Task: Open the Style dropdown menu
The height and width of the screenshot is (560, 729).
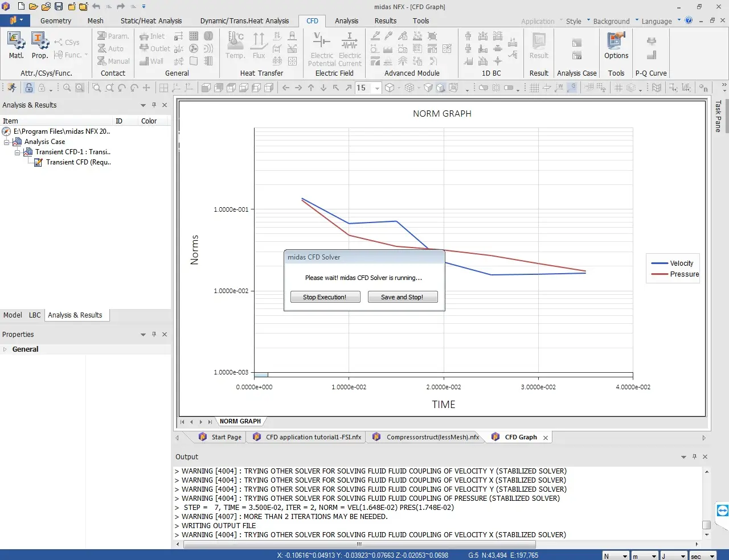Action: coord(578,21)
